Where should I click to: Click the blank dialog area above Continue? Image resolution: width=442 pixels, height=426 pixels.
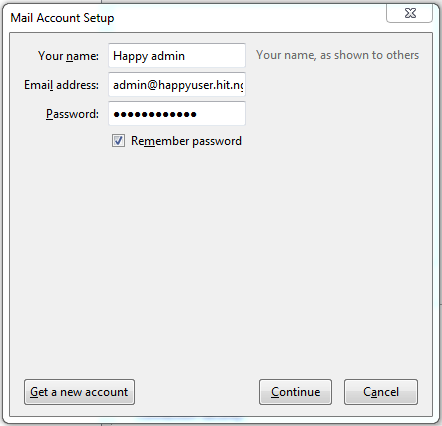pos(295,267)
